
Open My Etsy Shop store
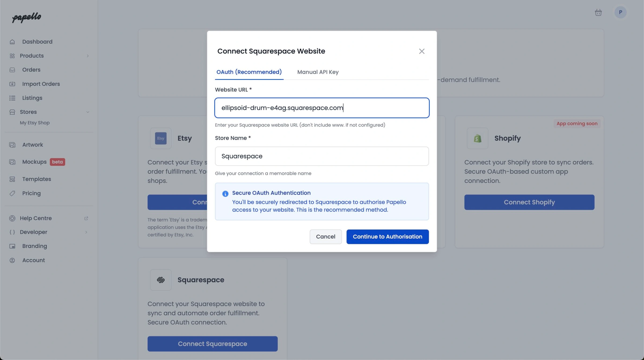point(35,123)
